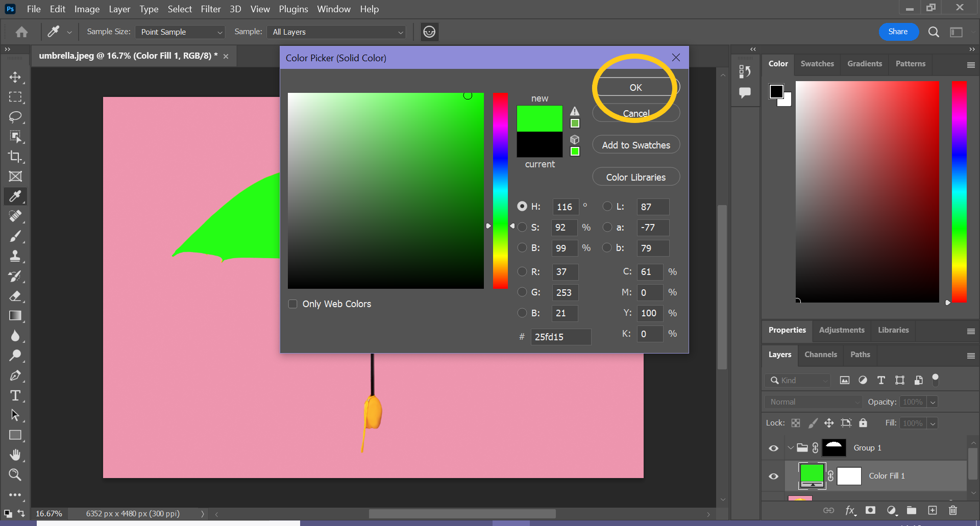Select the L lightness radio button
Viewport: 980px width, 526px height.
coord(607,206)
